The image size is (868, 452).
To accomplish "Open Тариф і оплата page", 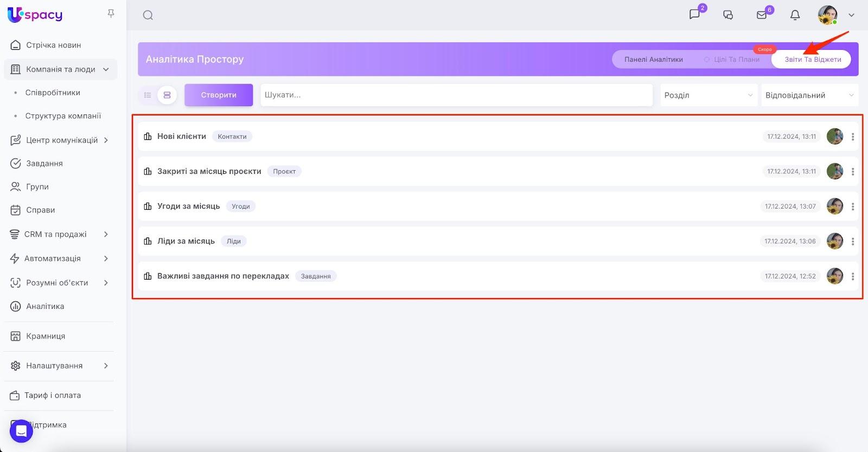I will tap(53, 395).
